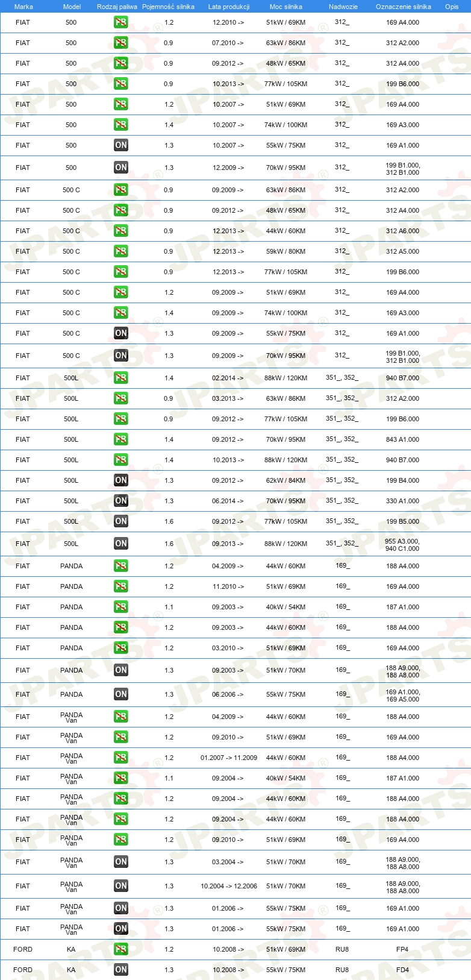Click diesel ON icon for 500L 1.6 88kW / 120KM

click(x=121, y=544)
